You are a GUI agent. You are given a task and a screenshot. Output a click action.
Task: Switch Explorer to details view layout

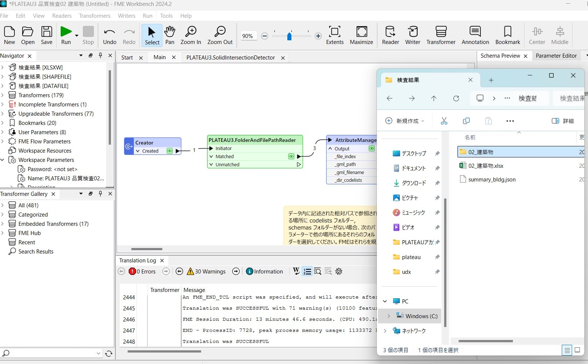[566, 350]
